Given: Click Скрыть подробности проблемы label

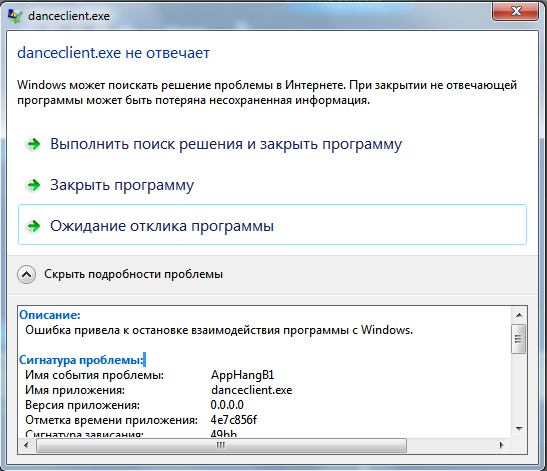Looking at the screenshot, I should click(133, 274).
